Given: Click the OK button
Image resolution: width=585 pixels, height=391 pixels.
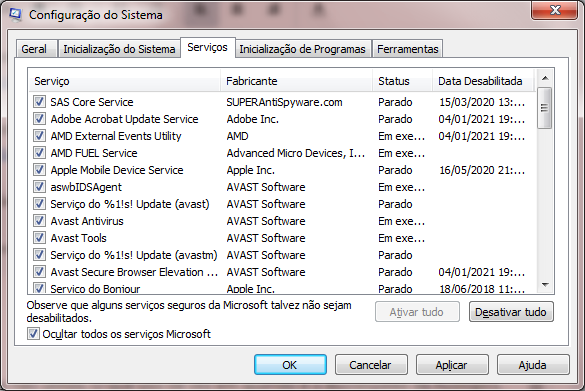Looking at the screenshot, I should click(x=290, y=365).
